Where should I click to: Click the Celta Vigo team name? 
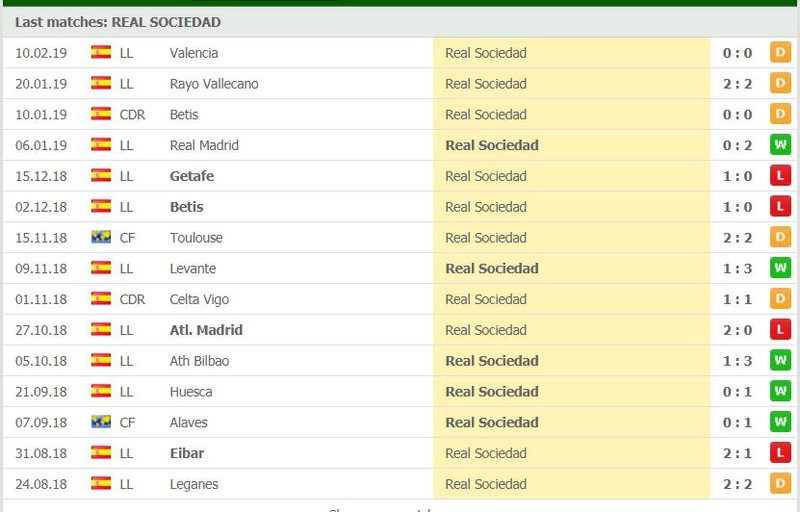coord(199,299)
